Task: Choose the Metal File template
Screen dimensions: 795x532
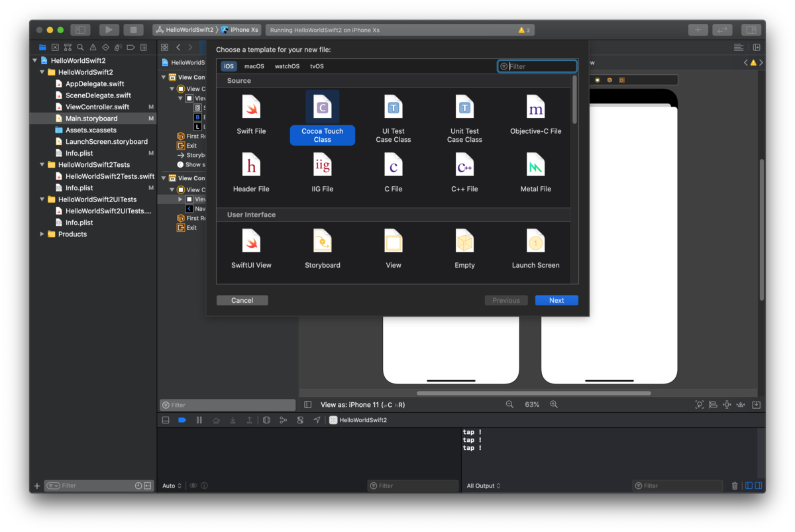Action: click(535, 173)
